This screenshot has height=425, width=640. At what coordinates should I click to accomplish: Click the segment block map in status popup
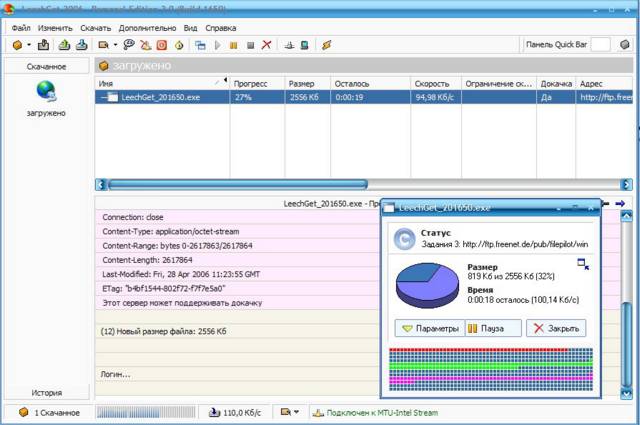pyautogui.click(x=491, y=369)
